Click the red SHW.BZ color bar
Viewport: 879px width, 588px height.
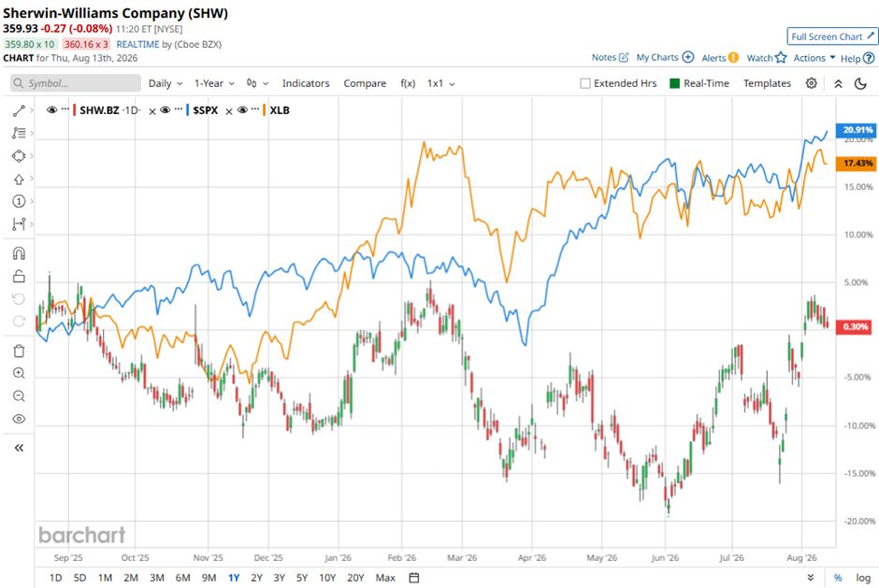tap(75, 110)
